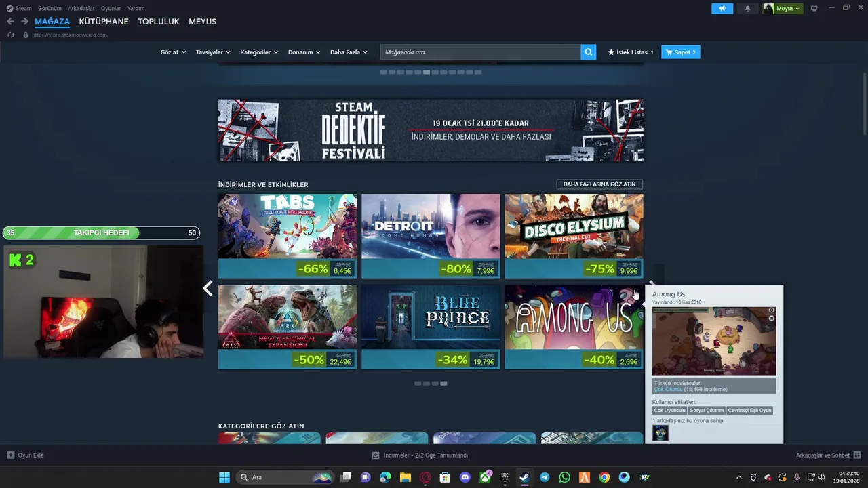Switch to the KÜTÜPHANE tab
Viewport: 868px width, 488px height.
(104, 21)
